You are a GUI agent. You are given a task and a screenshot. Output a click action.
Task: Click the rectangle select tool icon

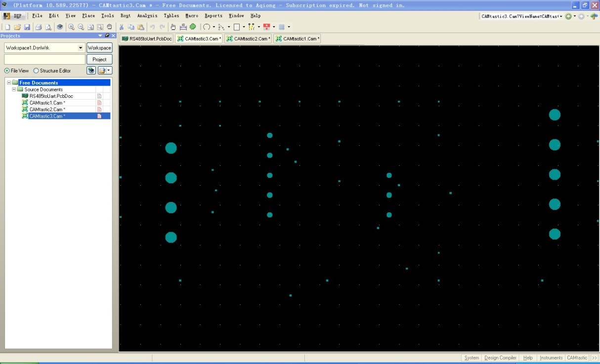[237, 27]
